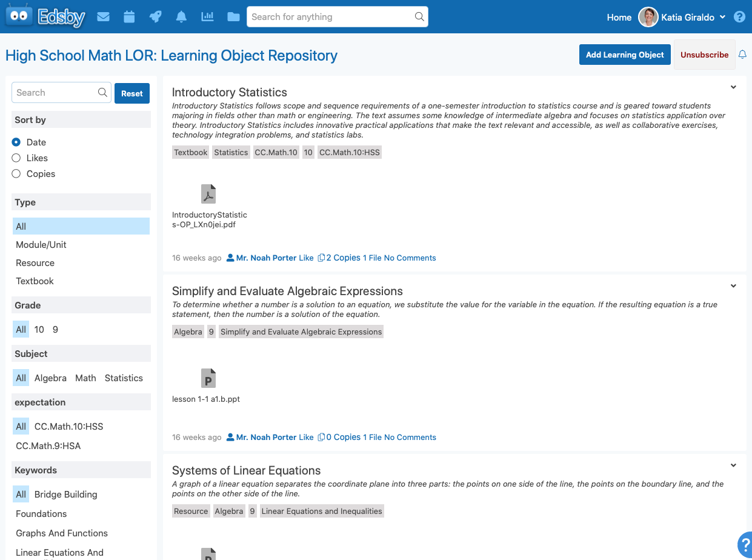The width and height of the screenshot is (752, 560).
Task: Open the Calendar icon in top bar
Action: 129,17
